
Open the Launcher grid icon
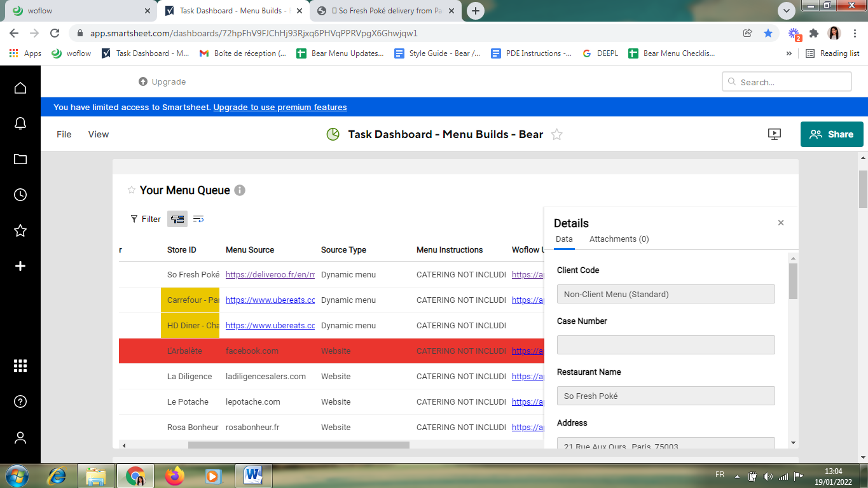20,365
